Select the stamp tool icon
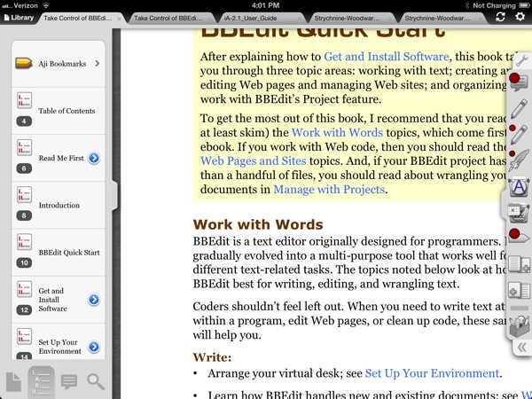This screenshot has height=399, width=532. click(519, 213)
